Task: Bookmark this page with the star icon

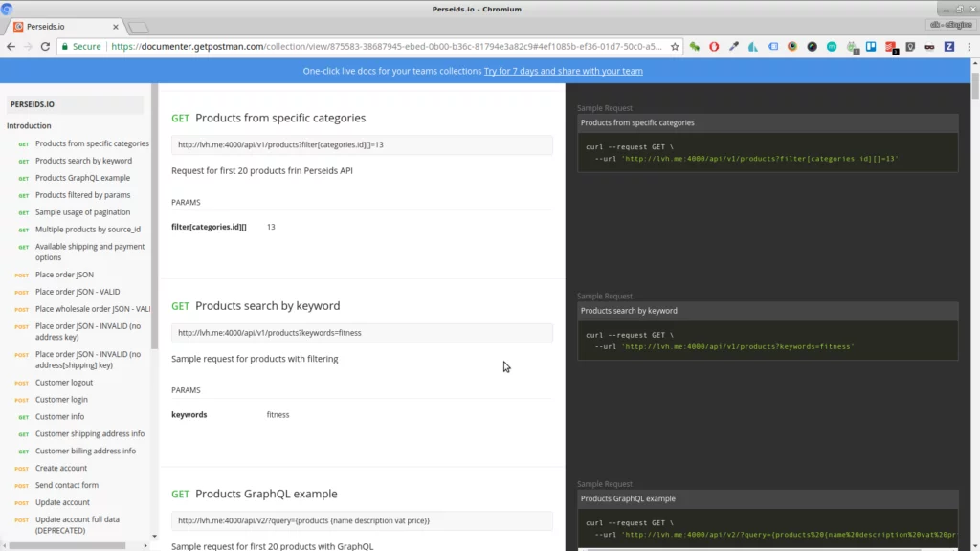Action: point(675,46)
